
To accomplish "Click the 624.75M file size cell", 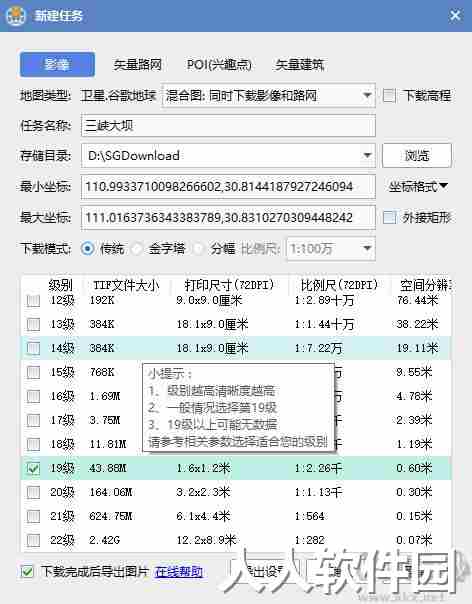I will coord(111,516).
